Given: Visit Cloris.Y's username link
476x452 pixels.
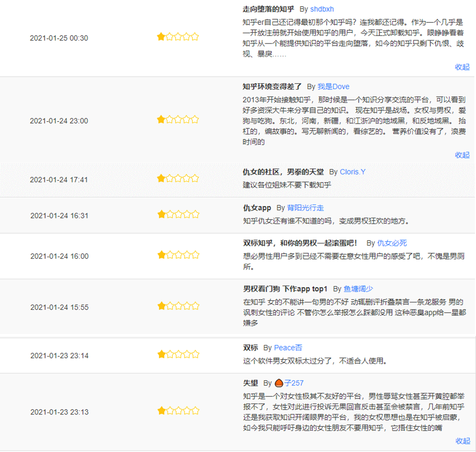Looking at the screenshot, I should (352, 172).
